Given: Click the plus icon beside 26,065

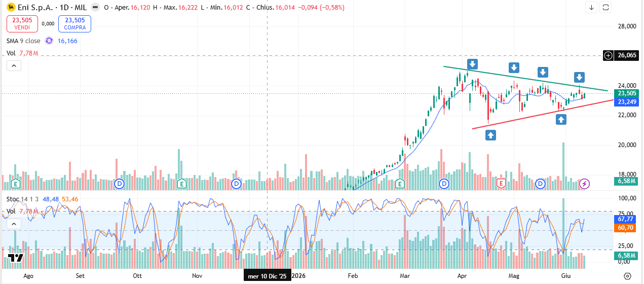Looking at the screenshot, I should 609,55.
